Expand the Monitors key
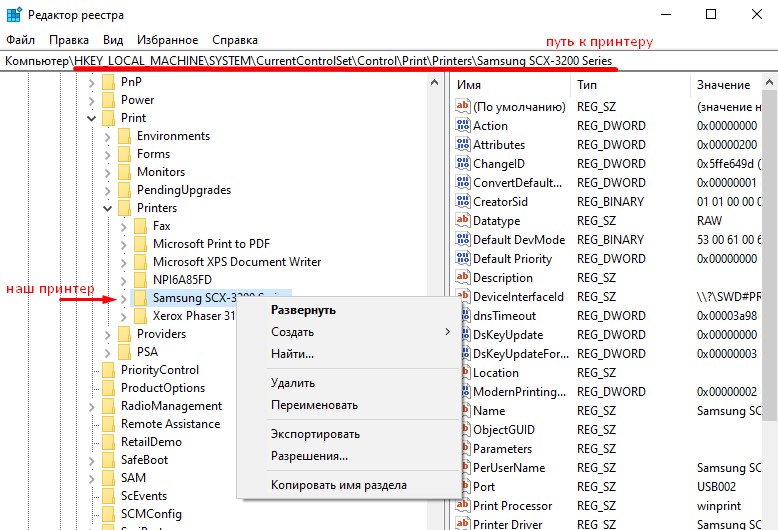This screenshot has height=530, width=778. pos(108,172)
